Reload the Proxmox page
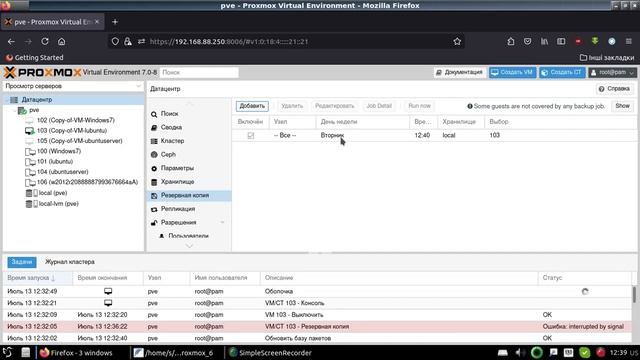 click(x=44, y=42)
